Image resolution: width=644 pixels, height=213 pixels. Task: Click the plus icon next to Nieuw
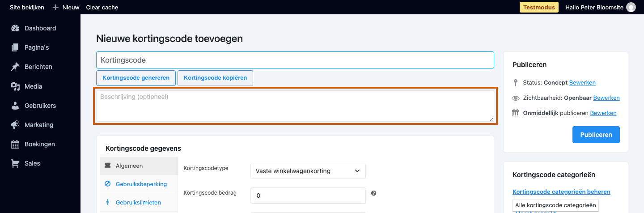click(x=55, y=7)
